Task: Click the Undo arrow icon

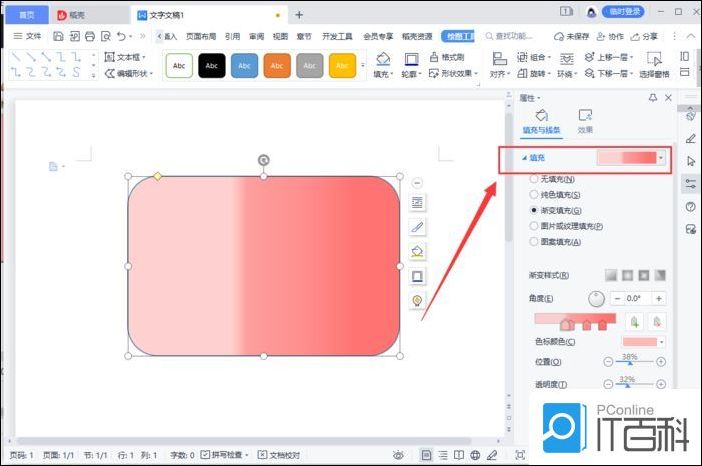Action: [121, 36]
